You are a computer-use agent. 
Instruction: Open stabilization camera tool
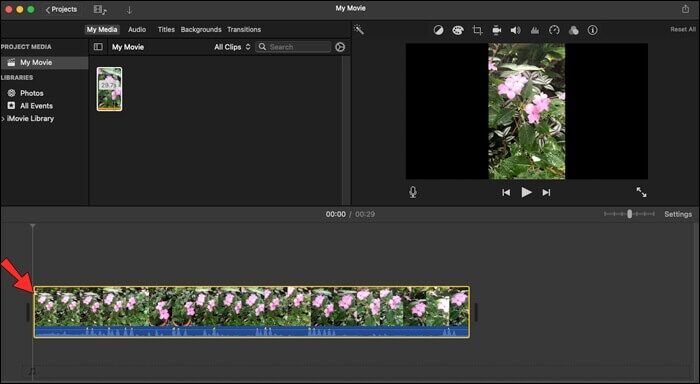pos(496,30)
